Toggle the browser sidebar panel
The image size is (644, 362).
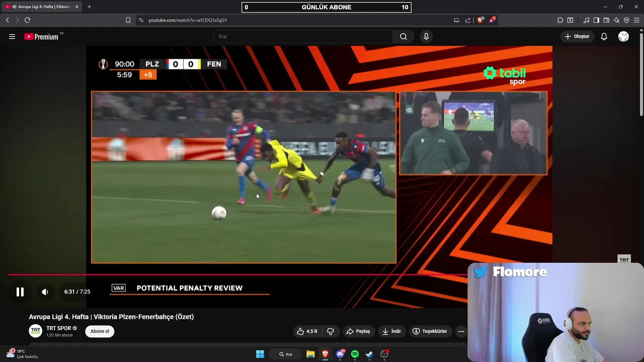(596, 20)
